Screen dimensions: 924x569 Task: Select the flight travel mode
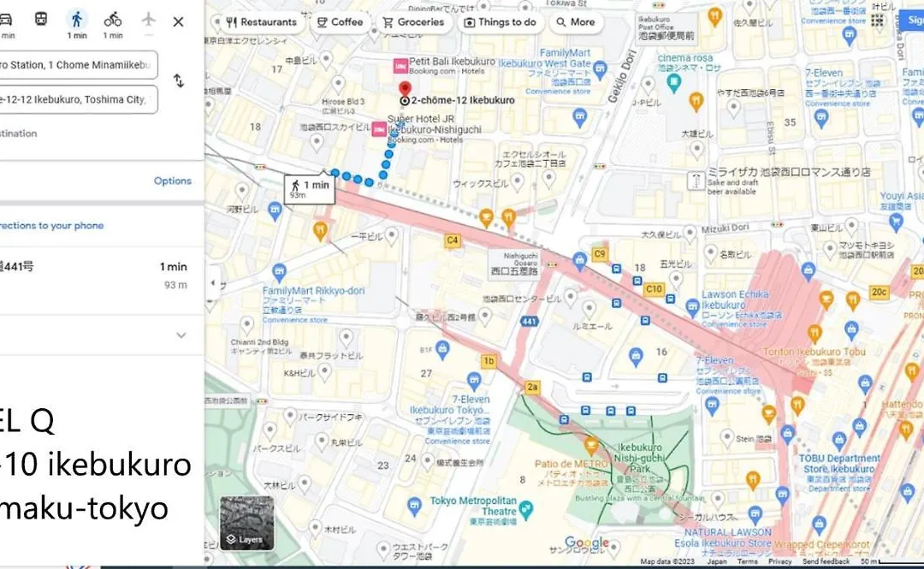(149, 20)
